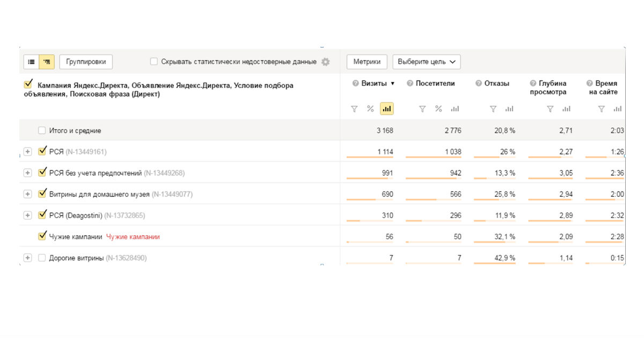Click bounce cell 42,9 %
Screen dimensions: 644x338
pyautogui.click(x=505, y=258)
